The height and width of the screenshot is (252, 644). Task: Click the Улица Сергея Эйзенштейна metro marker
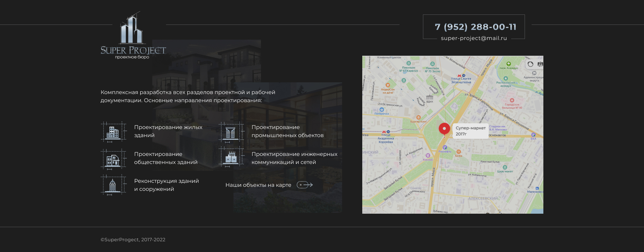click(461, 76)
